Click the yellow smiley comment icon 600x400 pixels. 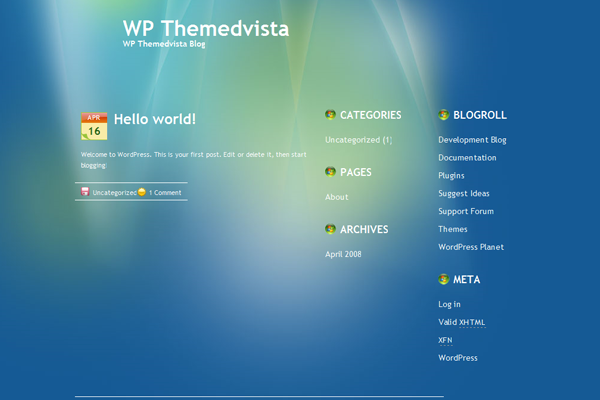pos(142,192)
